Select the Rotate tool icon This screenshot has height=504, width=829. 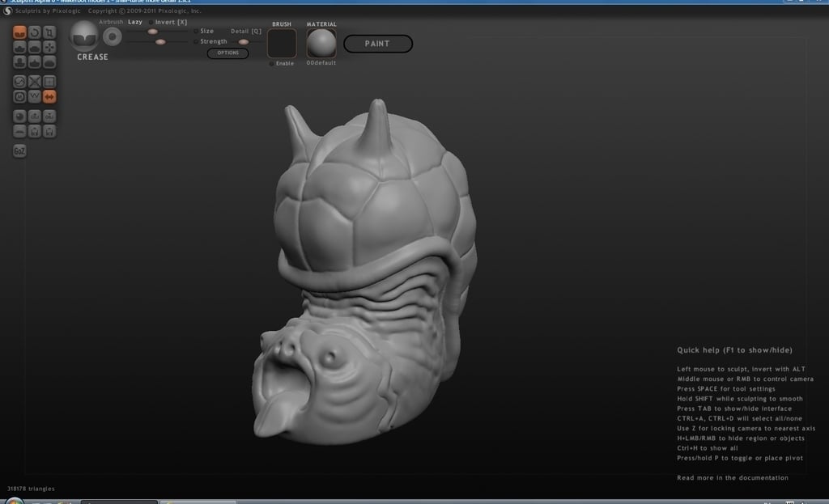pos(34,32)
